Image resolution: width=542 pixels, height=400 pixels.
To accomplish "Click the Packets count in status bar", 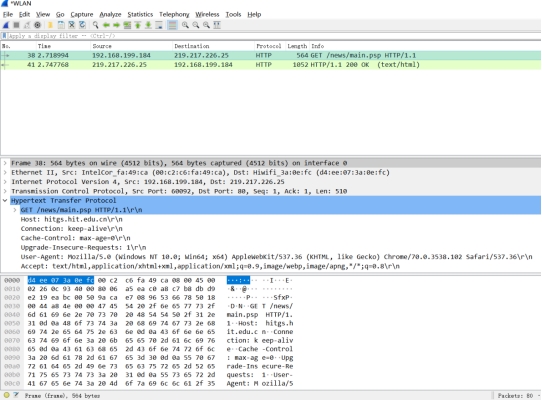I will click(x=516, y=395).
